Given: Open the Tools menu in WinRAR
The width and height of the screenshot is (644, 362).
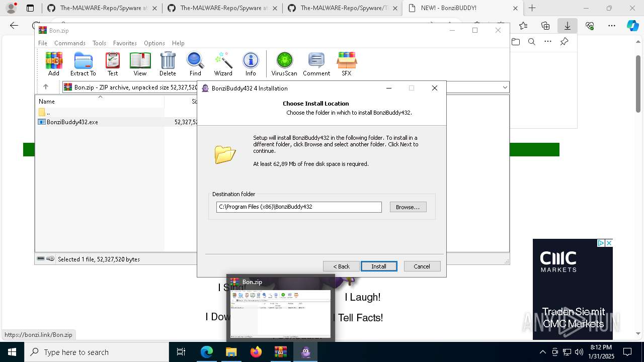Looking at the screenshot, I should pos(99,43).
